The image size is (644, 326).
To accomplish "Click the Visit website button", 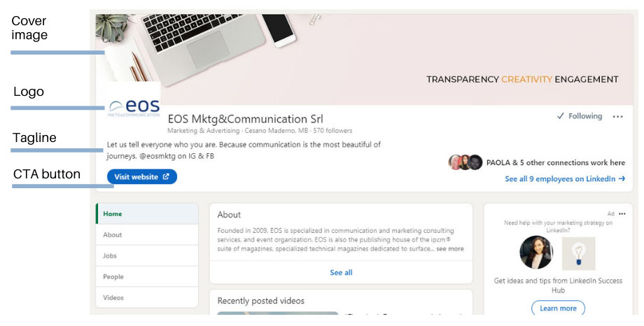I will (142, 176).
